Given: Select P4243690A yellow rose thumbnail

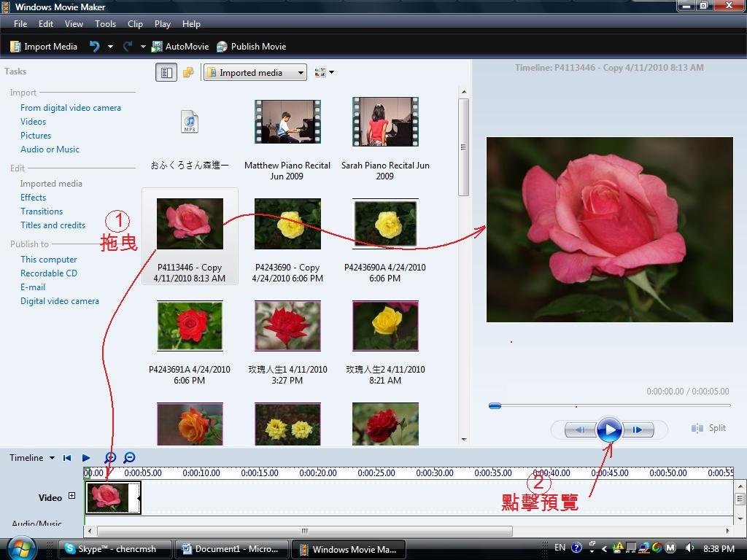Looking at the screenshot, I should coord(385,224).
